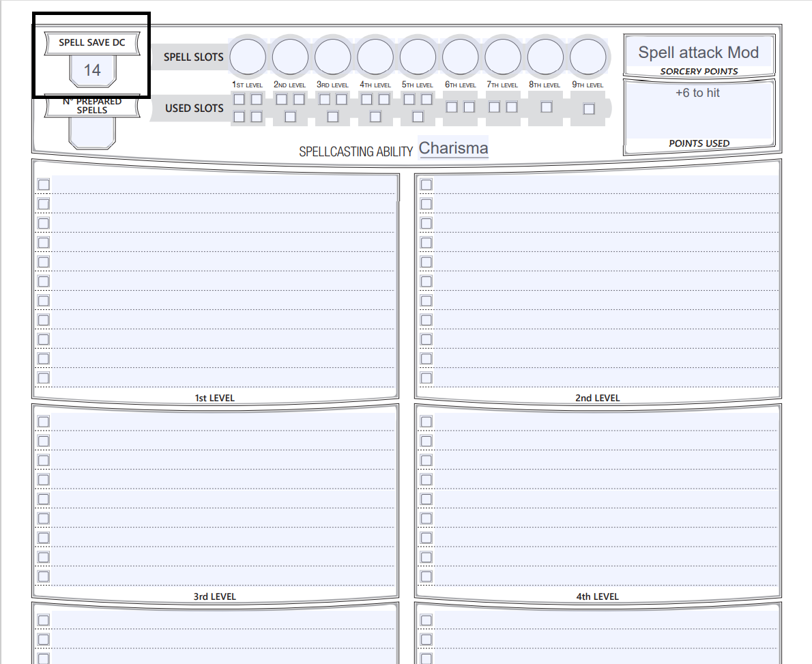Click the 5th Level spell slot circle
The height and width of the screenshot is (664, 812).
(418, 57)
